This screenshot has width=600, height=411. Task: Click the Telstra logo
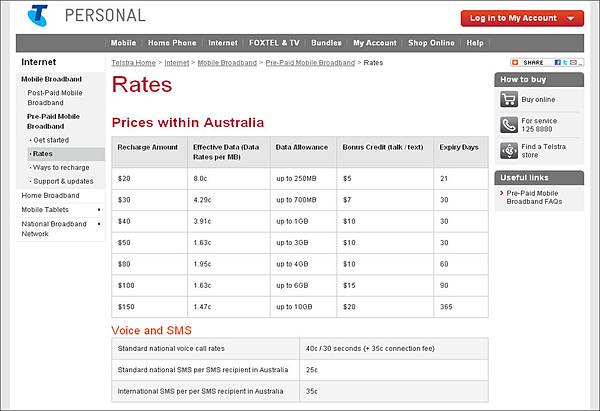pyautogui.click(x=38, y=15)
